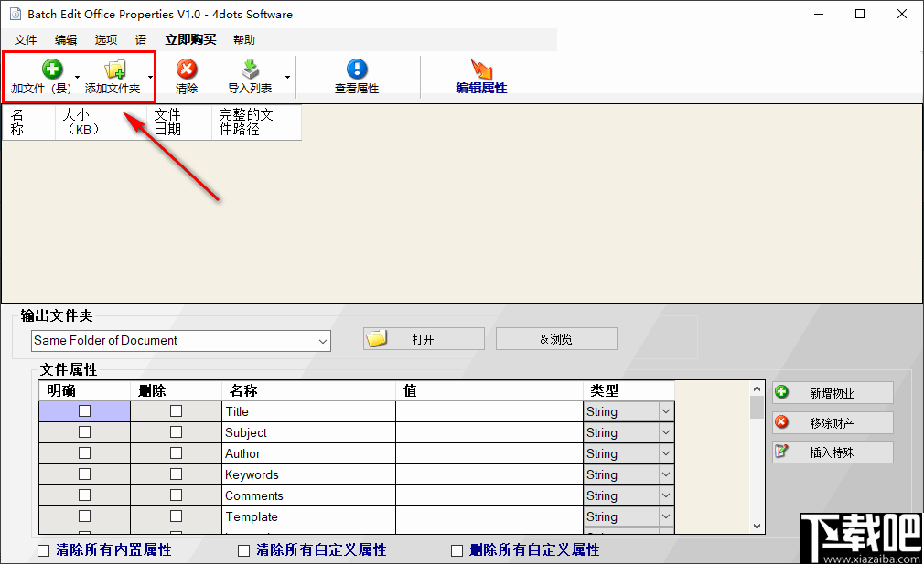
Task: Select the Keywords value field
Action: pos(489,474)
